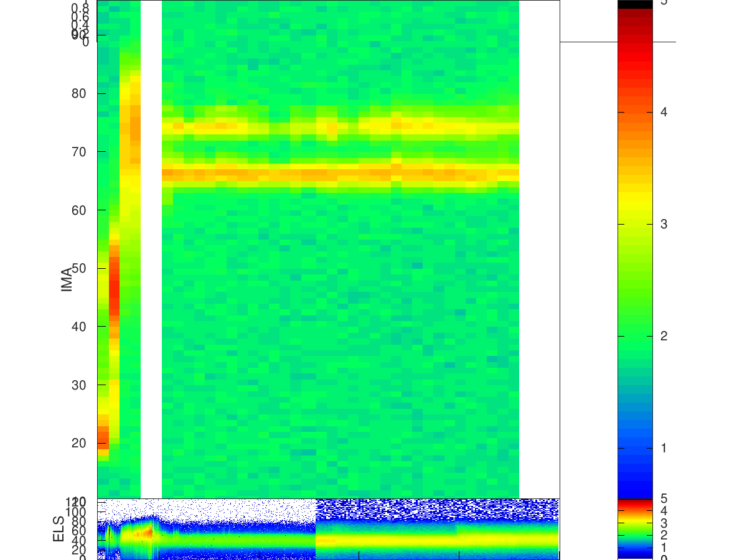Click tick value 3 on the tall colorbar
This screenshot has height=560, width=747.
(x=664, y=224)
